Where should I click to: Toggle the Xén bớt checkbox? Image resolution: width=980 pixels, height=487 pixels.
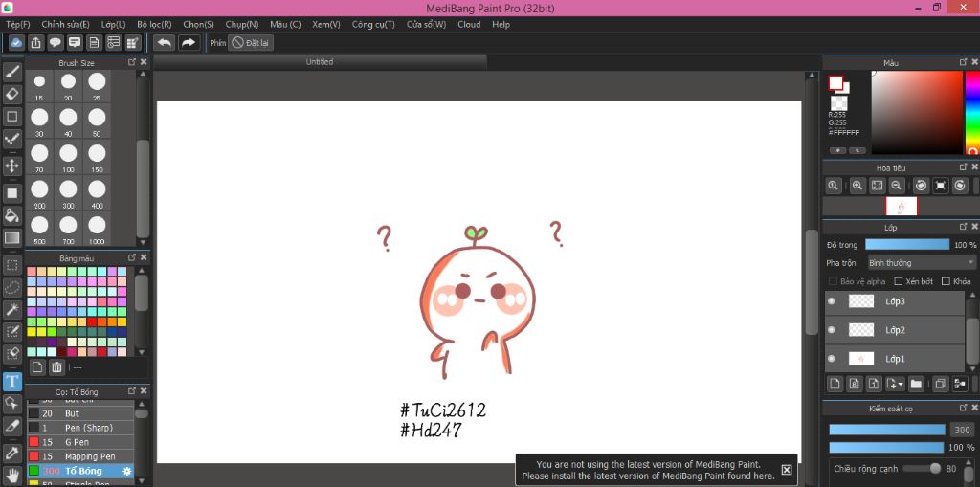point(899,281)
